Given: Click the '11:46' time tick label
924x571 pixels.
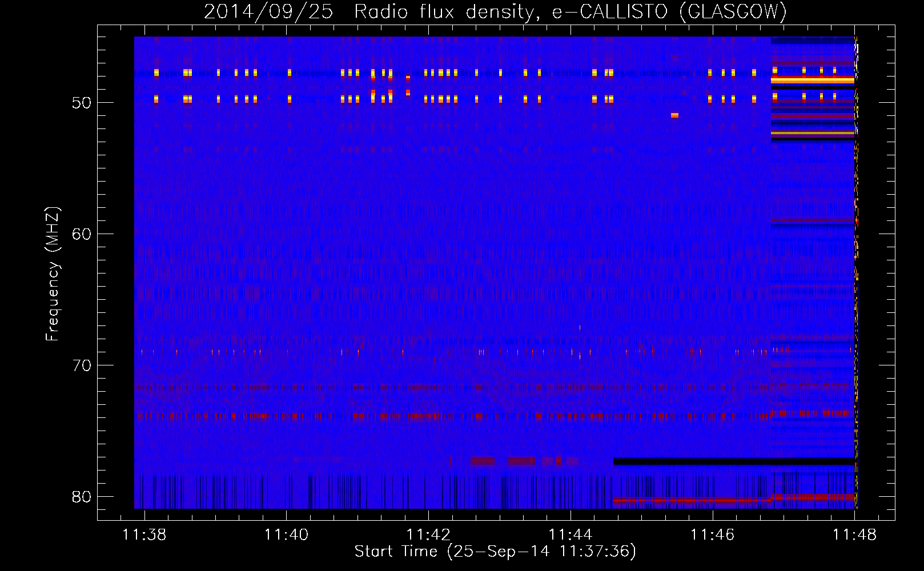Looking at the screenshot, I should [x=712, y=534].
